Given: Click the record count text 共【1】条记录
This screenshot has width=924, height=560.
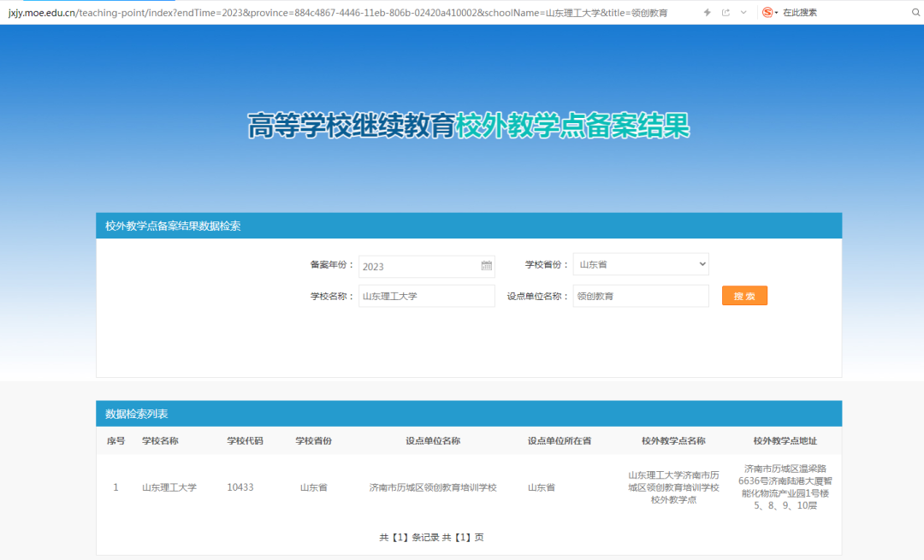Looking at the screenshot, I should pos(409,538).
